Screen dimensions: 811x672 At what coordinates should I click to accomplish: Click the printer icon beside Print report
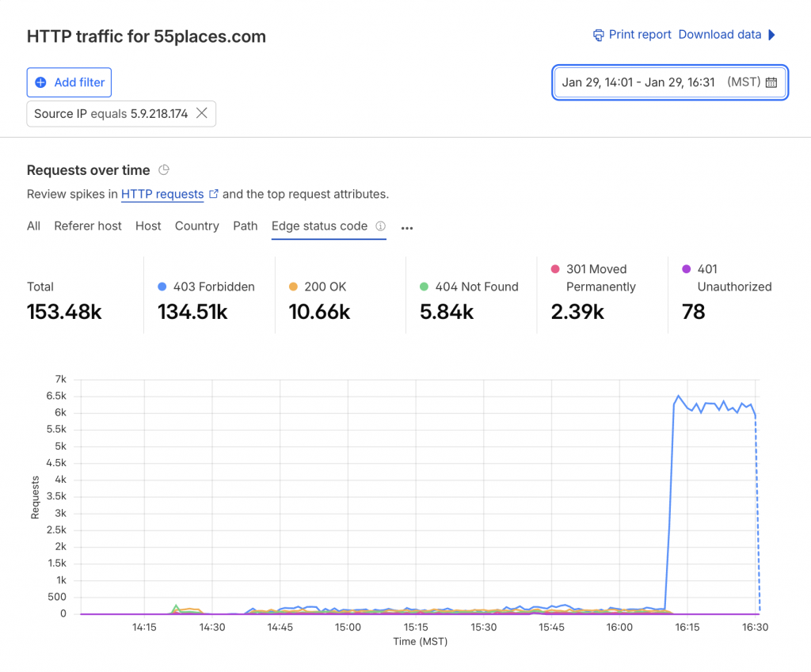599,35
